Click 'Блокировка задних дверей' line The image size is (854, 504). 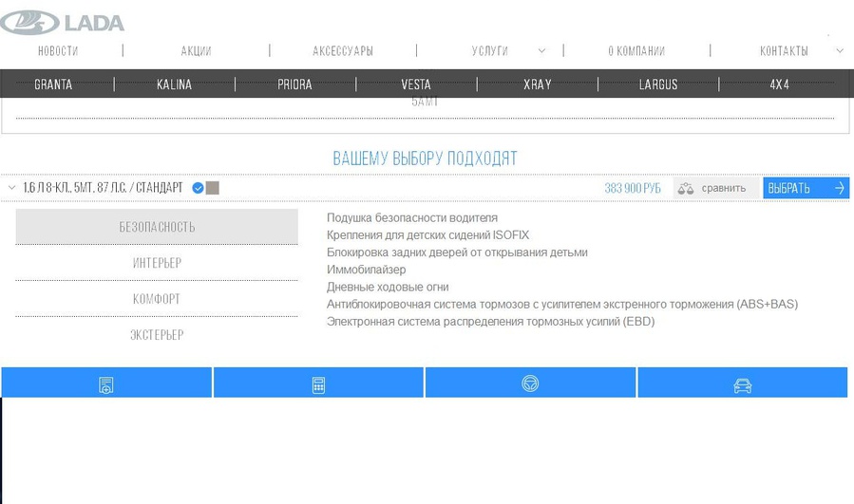pyautogui.click(x=457, y=252)
